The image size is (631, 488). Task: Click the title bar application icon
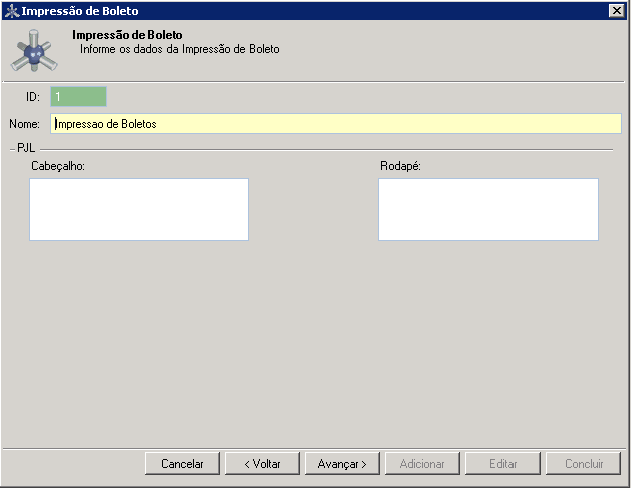(x=12, y=11)
